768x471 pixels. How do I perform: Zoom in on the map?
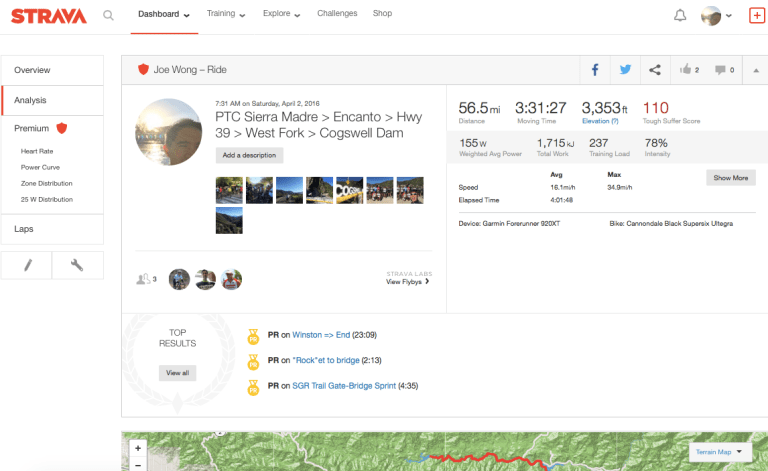138,447
